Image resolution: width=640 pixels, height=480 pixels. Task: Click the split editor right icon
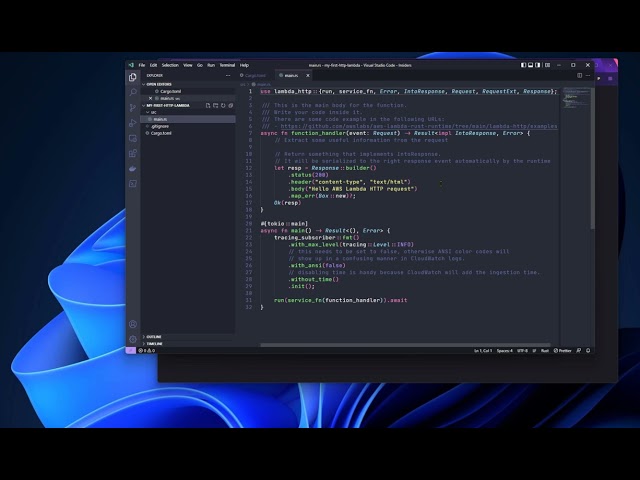coord(580,76)
